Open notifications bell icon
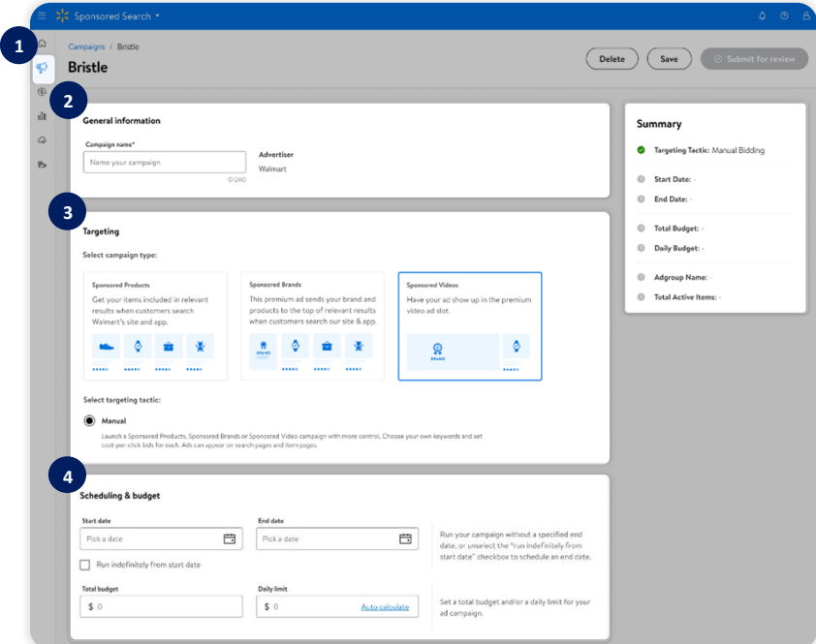The width and height of the screenshot is (816, 644). click(762, 15)
